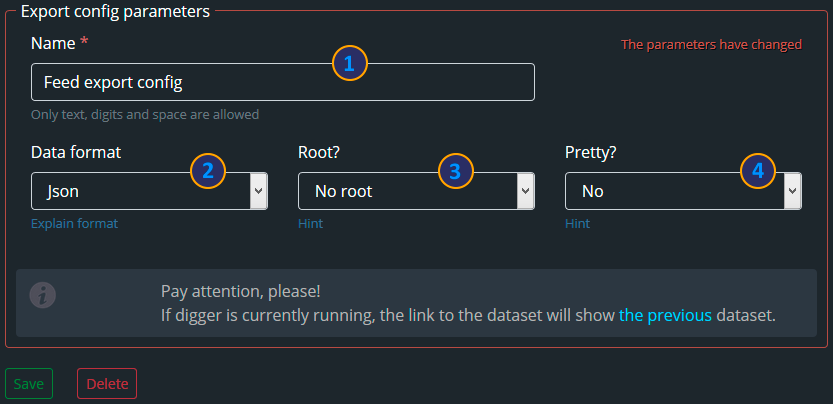Screen dimensions: 833x404
Task: Click the red asterisk beside Name
Action: coord(84,43)
